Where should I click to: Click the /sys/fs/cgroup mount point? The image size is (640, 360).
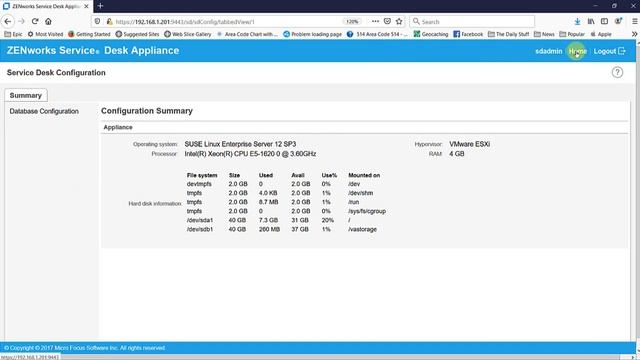367,211
